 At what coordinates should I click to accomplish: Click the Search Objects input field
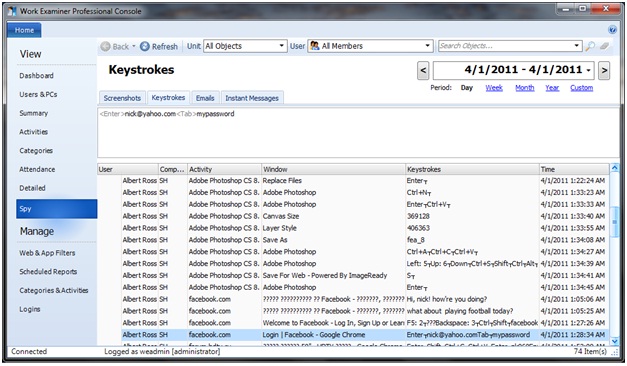click(x=505, y=46)
